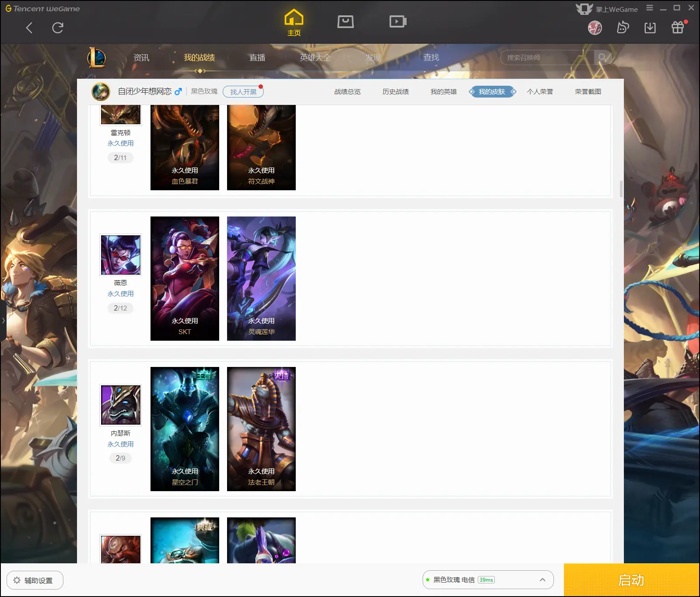Click the gear icon in 辅助设置
This screenshot has width=700, height=597.
pyautogui.click(x=17, y=580)
